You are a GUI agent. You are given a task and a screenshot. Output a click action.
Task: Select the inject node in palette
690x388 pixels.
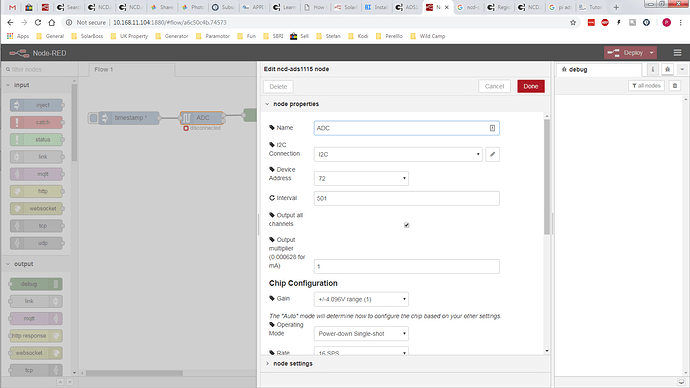coord(37,105)
